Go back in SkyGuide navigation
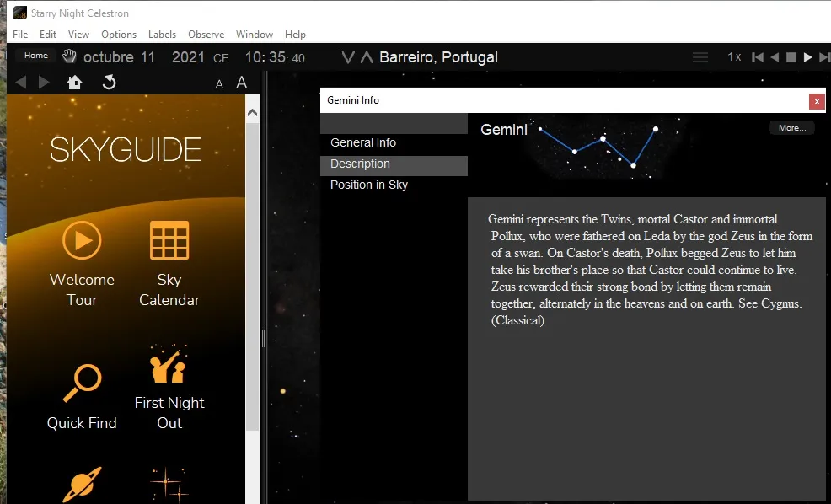 click(21, 82)
